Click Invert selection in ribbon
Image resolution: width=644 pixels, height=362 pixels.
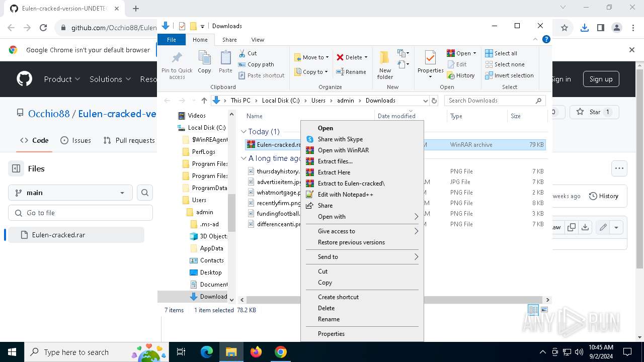(x=509, y=75)
